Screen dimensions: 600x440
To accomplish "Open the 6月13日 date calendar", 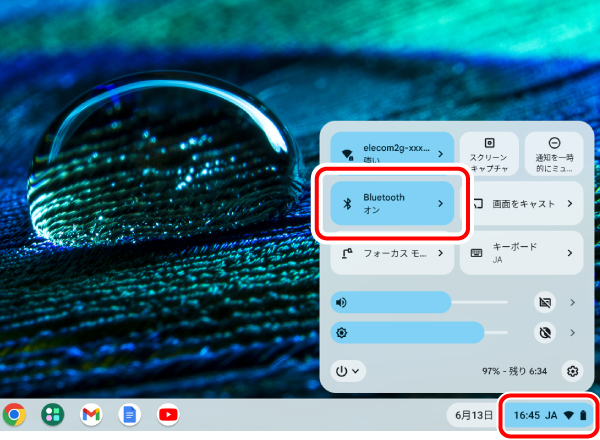I will (x=470, y=414).
